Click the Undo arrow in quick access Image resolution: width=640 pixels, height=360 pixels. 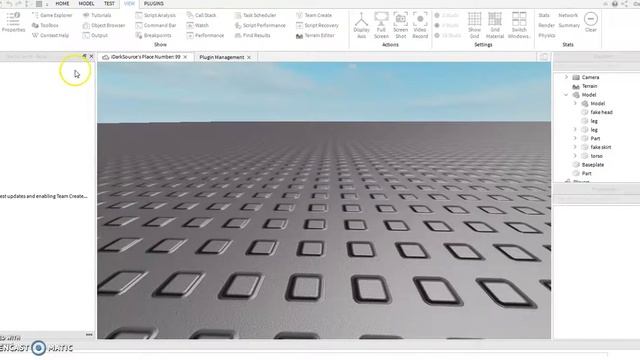click(x=9, y=4)
